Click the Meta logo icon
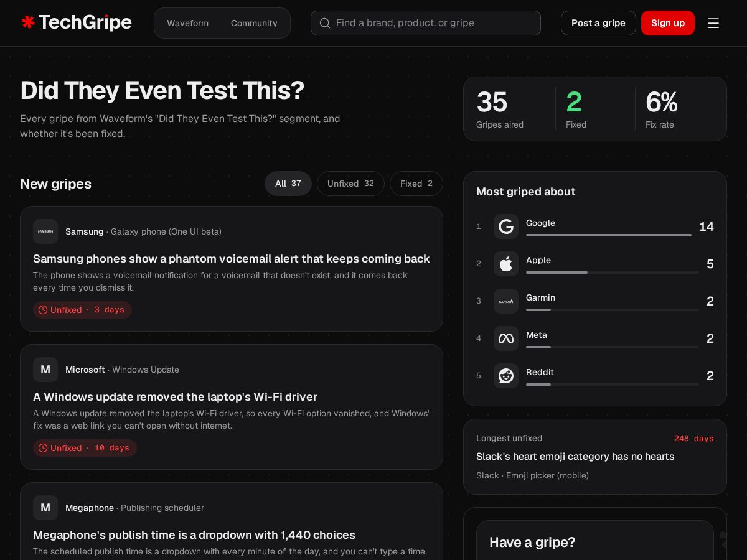Screen dimensions: 747x560 (506, 338)
